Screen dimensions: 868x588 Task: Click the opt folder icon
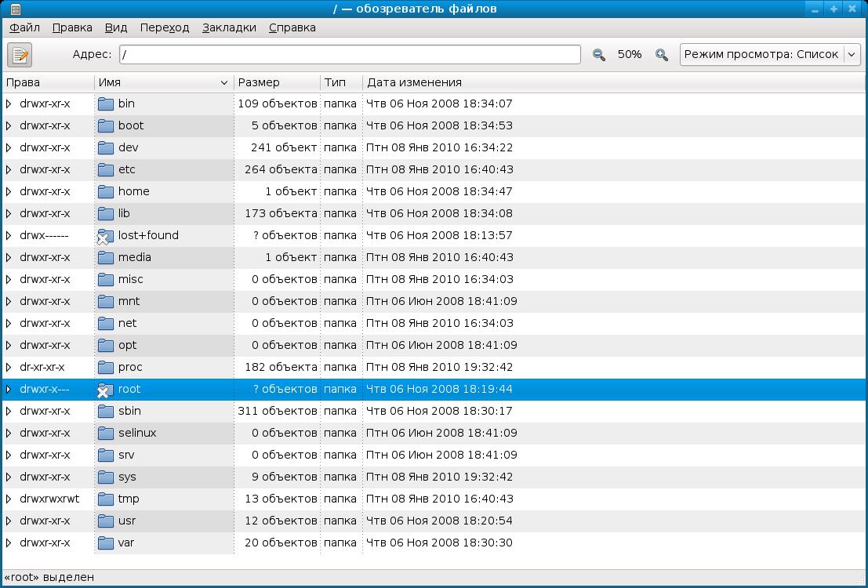point(106,346)
